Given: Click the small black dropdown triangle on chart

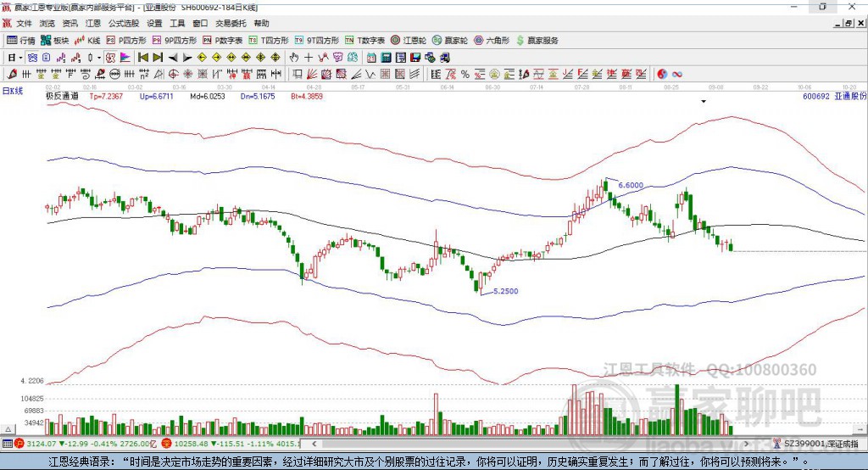Looking at the screenshot, I should (704, 102).
